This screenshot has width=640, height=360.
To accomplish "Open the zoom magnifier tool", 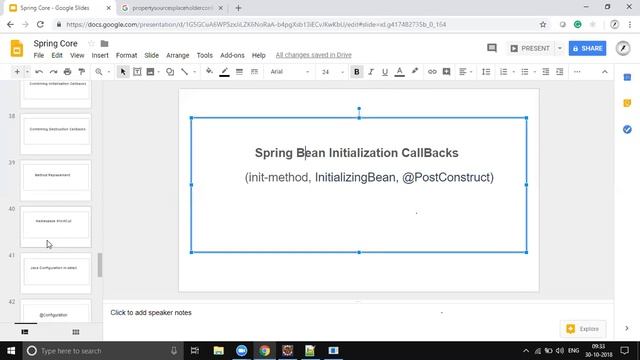I will coord(99,72).
